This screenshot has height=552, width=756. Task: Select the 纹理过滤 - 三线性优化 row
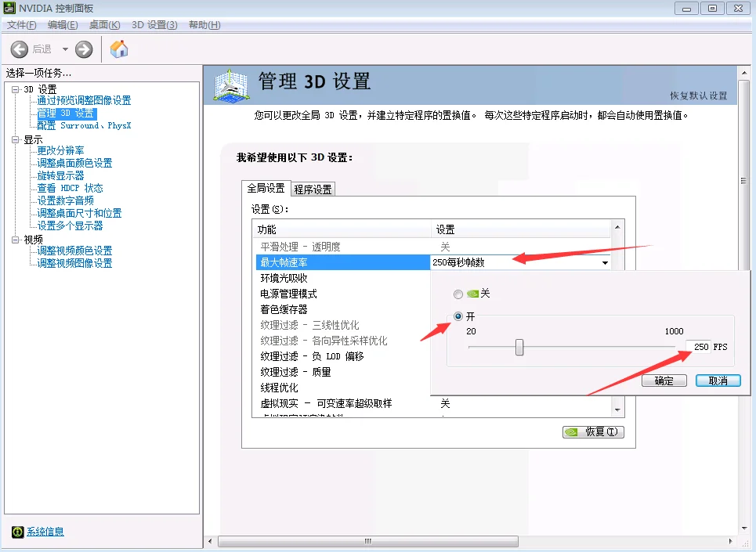point(342,325)
